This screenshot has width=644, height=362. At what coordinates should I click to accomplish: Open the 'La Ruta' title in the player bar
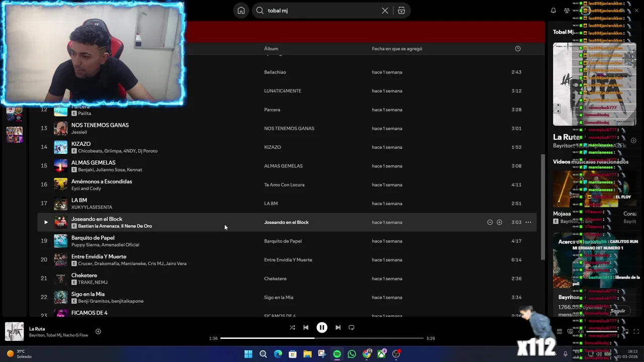(x=37, y=329)
